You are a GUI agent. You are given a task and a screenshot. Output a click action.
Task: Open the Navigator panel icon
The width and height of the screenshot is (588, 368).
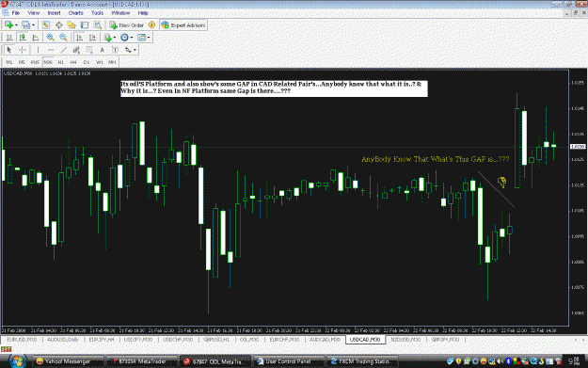[72, 25]
